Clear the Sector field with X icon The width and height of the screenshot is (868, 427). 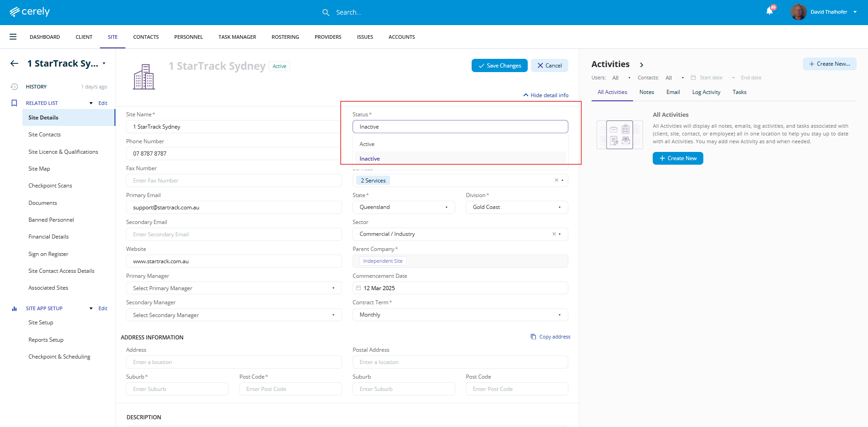click(x=554, y=234)
